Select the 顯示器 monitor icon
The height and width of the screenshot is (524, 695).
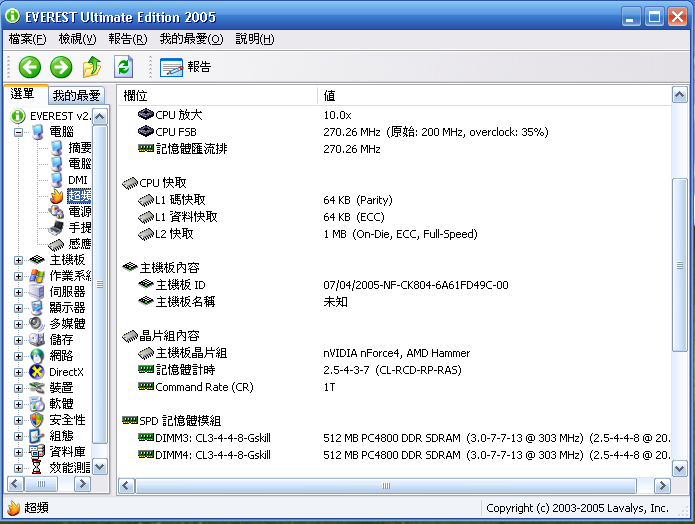point(37,308)
